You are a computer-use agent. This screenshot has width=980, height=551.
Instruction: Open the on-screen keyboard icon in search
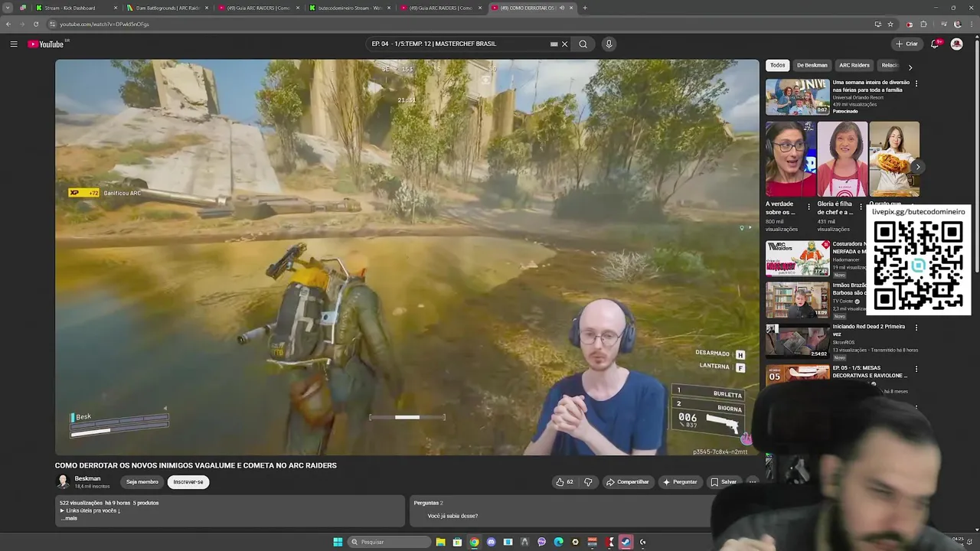click(554, 44)
